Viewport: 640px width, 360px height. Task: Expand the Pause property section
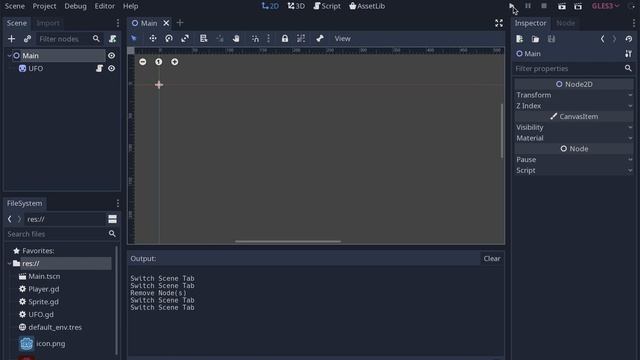tap(573, 160)
